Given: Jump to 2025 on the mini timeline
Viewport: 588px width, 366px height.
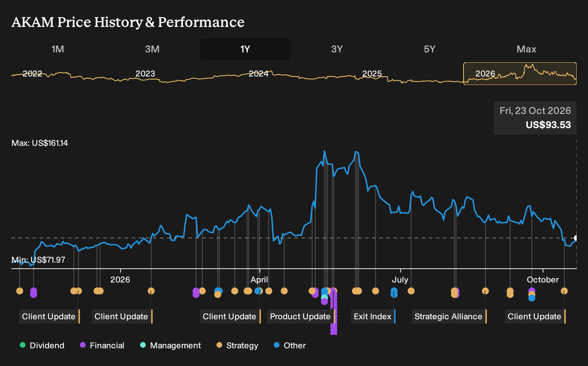Looking at the screenshot, I should point(372,74).
